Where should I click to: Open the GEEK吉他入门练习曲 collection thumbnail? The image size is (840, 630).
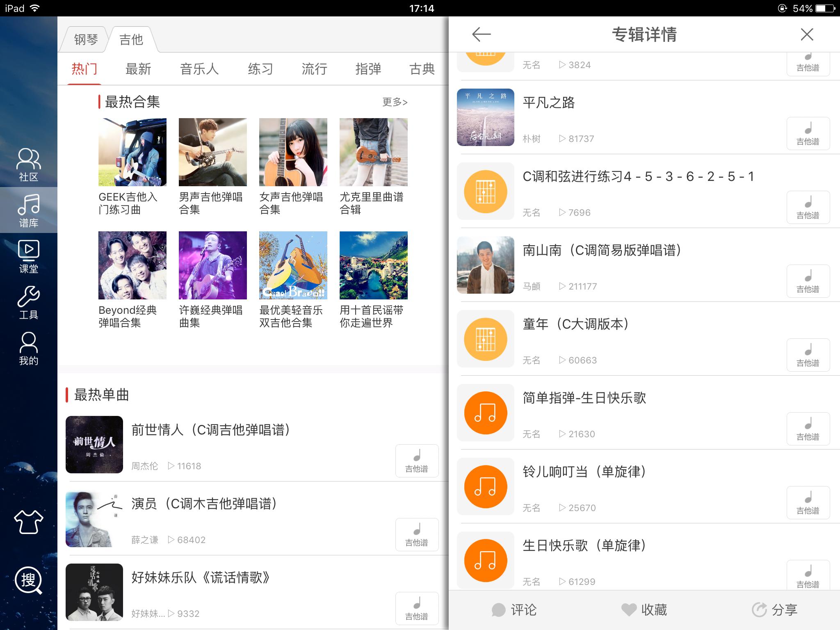[132, 152]
